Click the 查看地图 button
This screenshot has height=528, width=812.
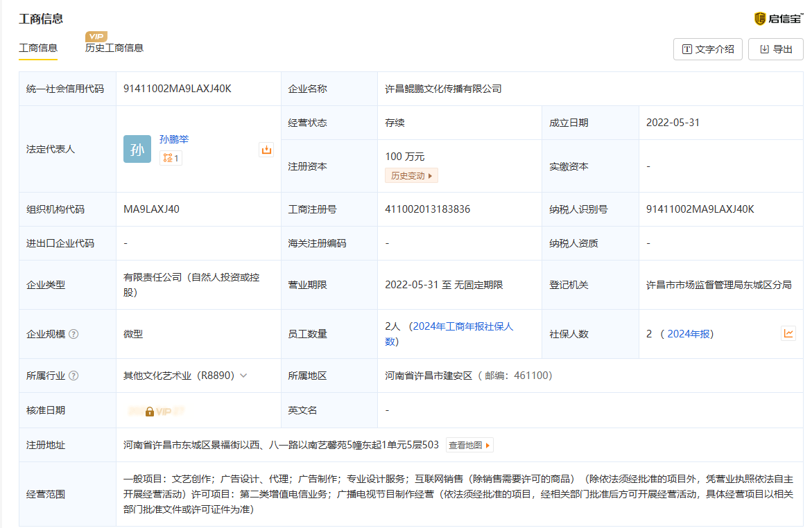(469, 445)
